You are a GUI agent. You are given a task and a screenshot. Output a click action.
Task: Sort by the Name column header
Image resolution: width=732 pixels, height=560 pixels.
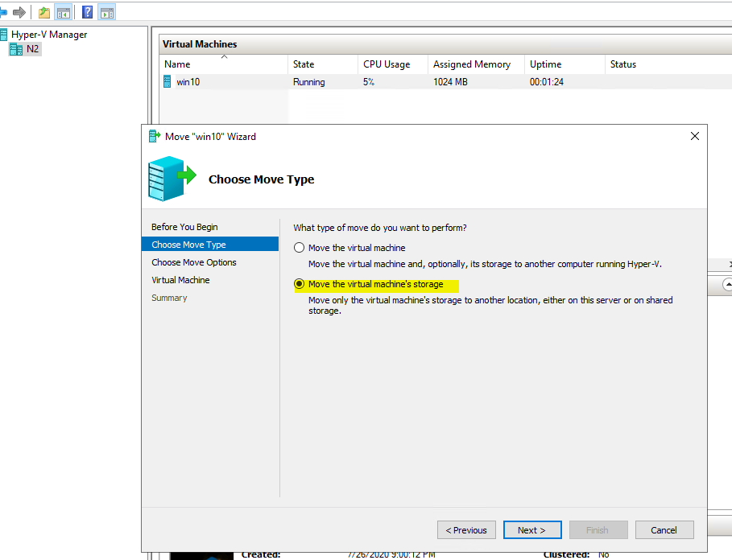224,64
